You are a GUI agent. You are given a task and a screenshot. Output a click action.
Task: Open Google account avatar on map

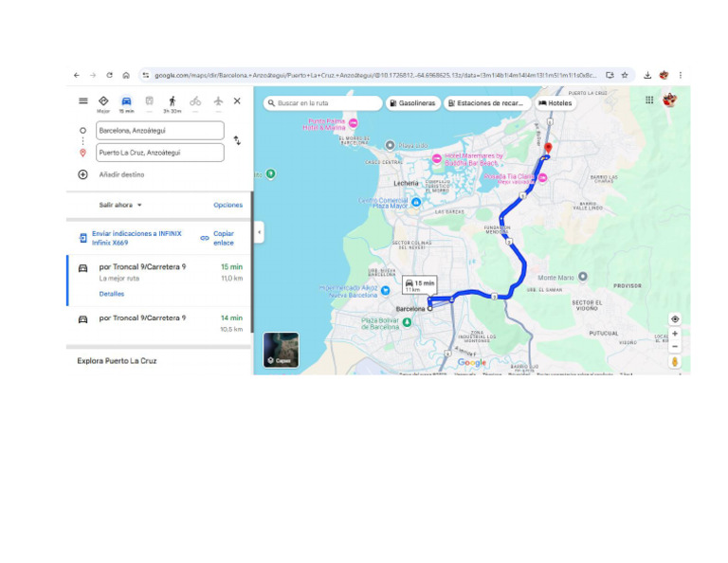(669, 100)
